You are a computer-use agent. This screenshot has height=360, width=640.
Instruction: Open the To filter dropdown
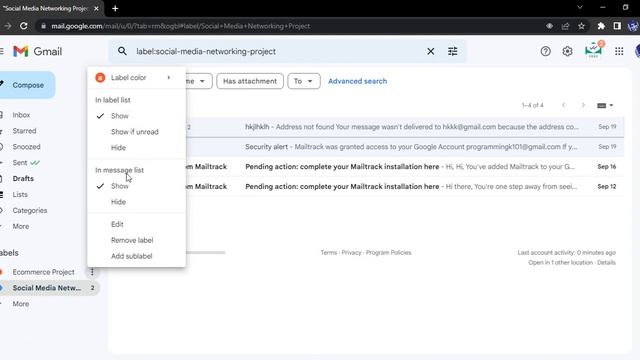coord(304,81)
